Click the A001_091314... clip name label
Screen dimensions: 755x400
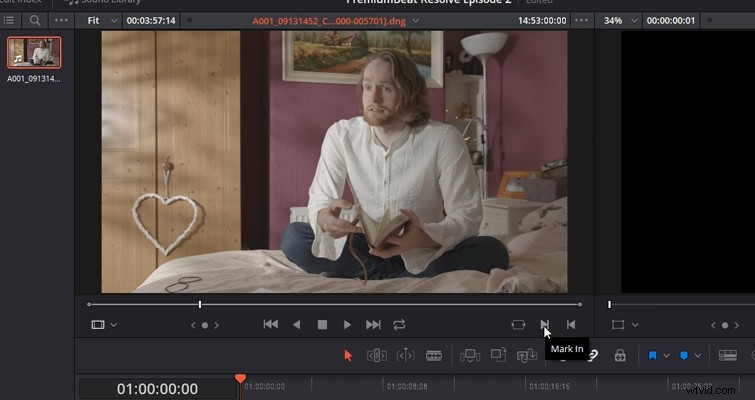[x=34, y=79]
